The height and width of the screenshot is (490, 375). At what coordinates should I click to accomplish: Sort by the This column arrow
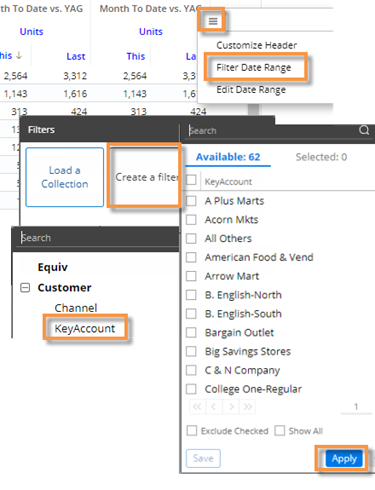(19, 55)
